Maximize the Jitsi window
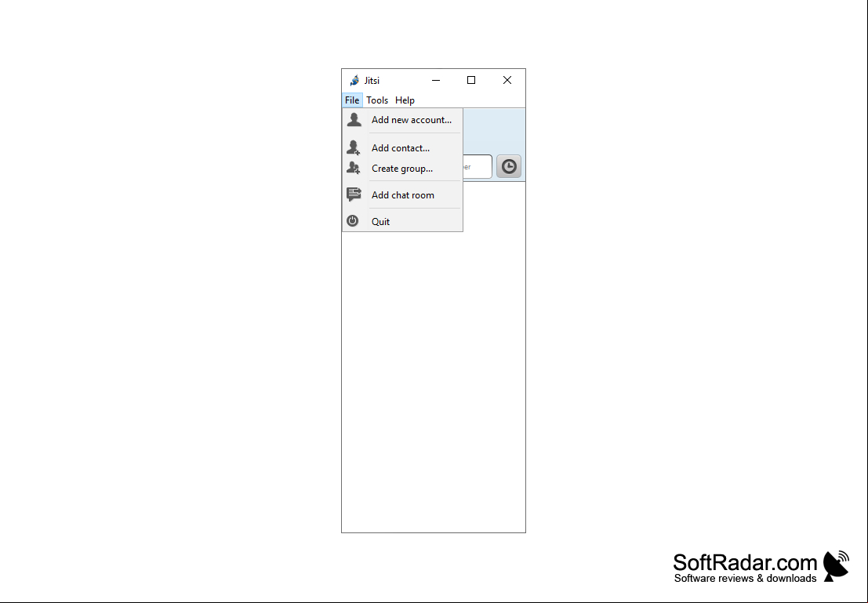This screenshot has width=868, height=603. [x=471, y=80]
